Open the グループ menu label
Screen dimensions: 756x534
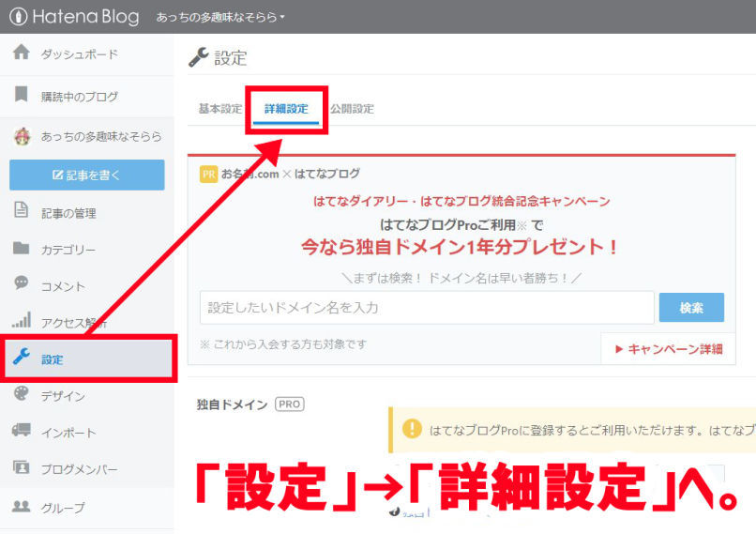coord(63,508)
